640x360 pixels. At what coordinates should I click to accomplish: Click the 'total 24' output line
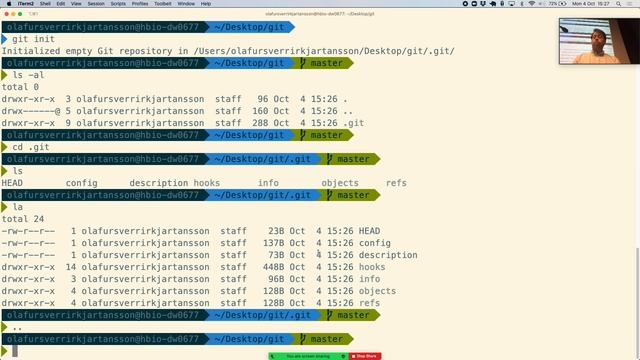pyautogui.click(x=23, y=219)
